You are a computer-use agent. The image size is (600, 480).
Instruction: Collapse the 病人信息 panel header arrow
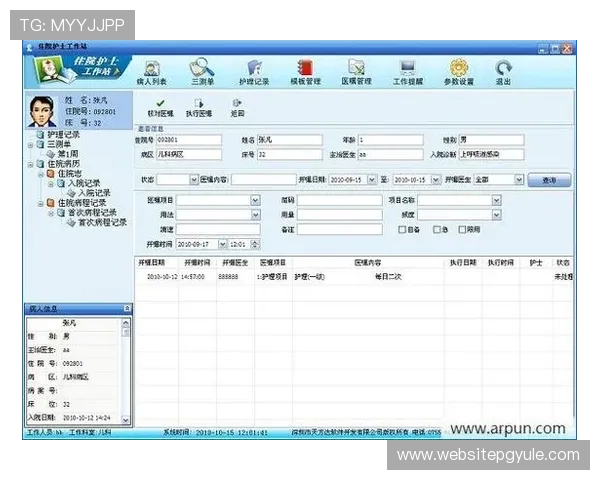(127, 308)
